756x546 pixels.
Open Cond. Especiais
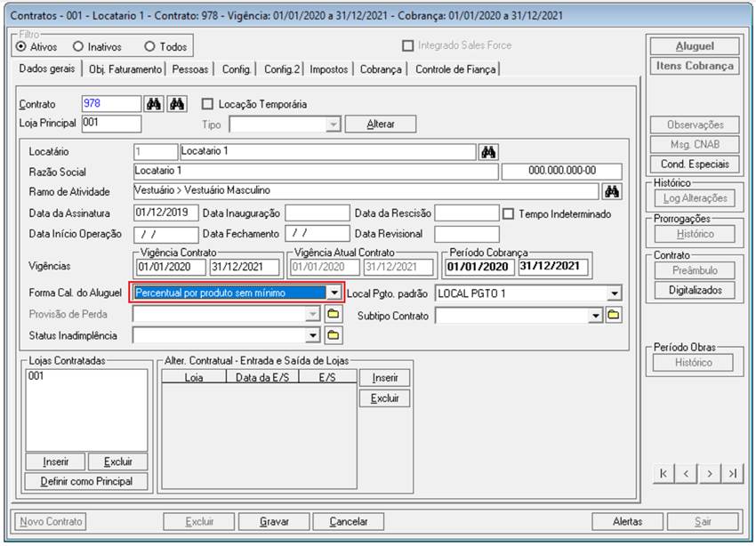click(695, 164)
